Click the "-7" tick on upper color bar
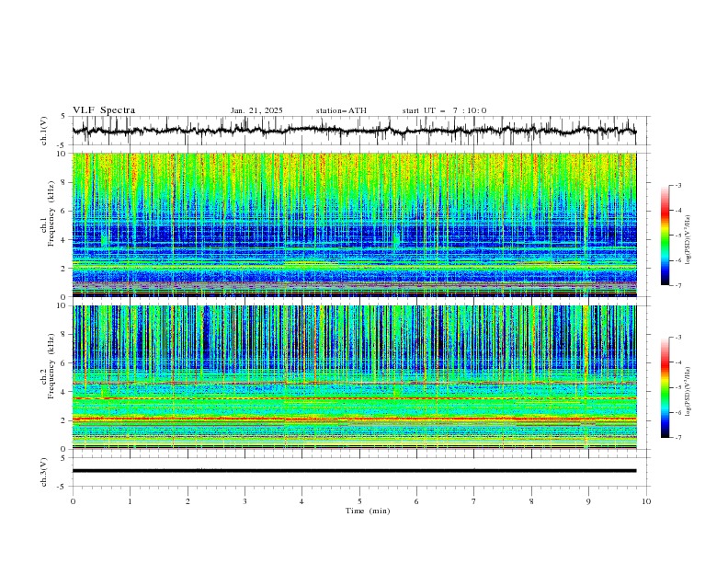Screen dimensions: 728x563 [678, 285]
